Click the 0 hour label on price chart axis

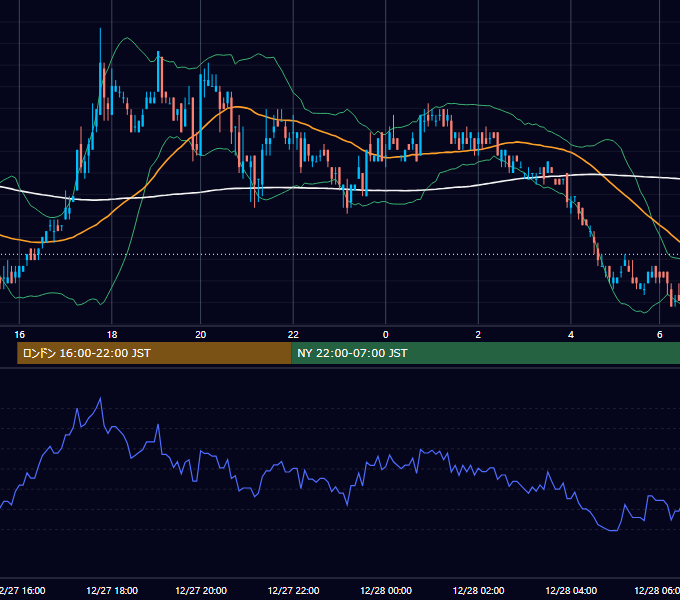tap(386, 335)
